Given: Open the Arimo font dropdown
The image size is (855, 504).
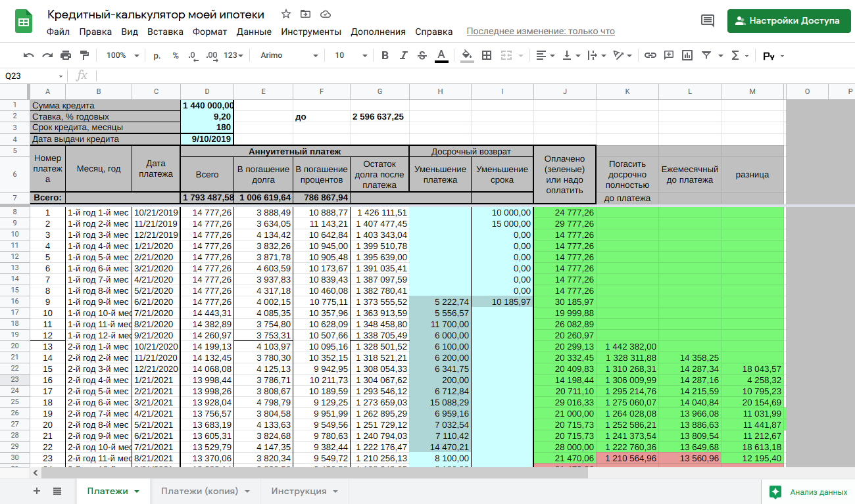Looking at the screenshot, I should (289, 55).
